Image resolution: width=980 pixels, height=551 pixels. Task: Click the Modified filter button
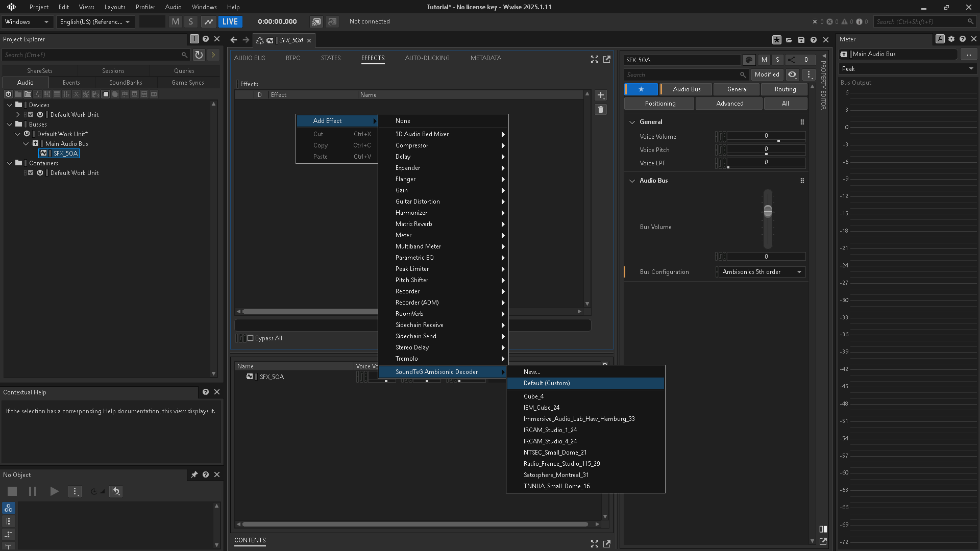[x=767, y=74]
